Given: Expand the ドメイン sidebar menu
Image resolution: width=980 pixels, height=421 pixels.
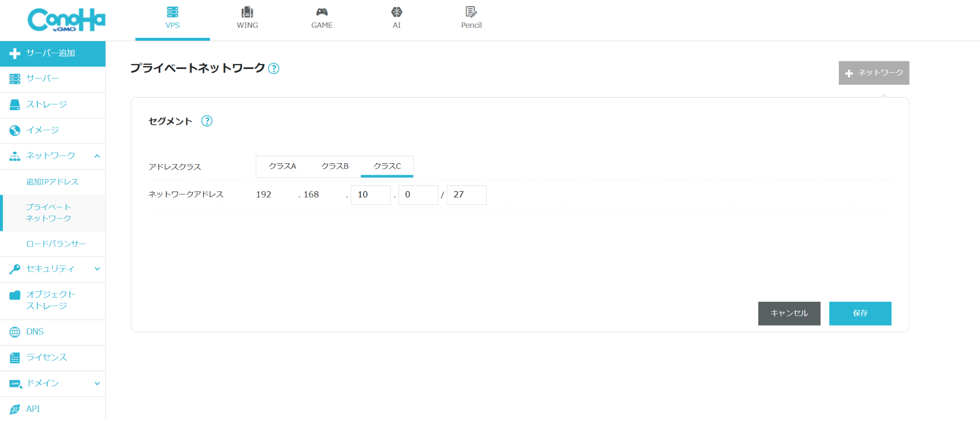Looking at the screenshot, I should (x=97, y=384).
